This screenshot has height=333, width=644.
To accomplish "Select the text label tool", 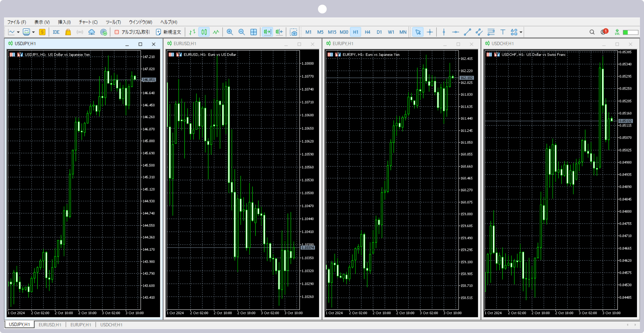I will tap(502, 32).
